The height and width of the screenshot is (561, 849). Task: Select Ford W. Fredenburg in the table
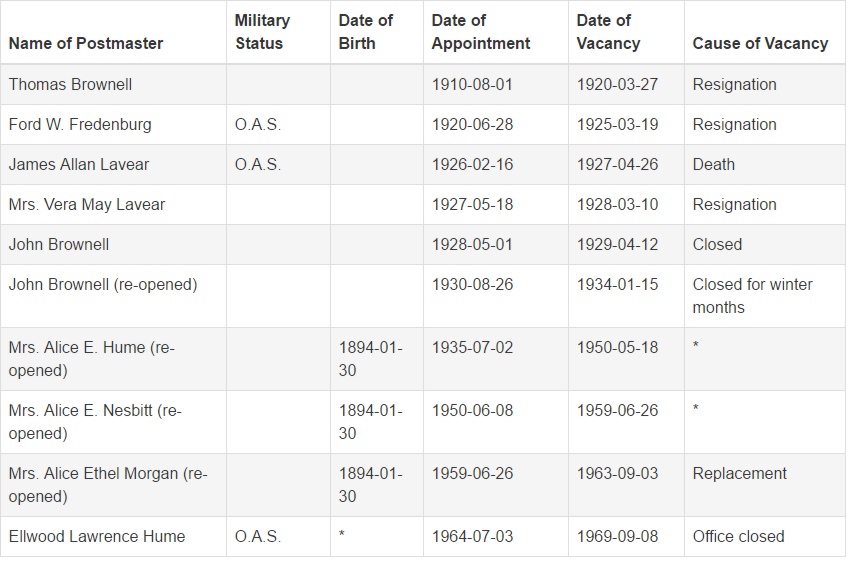(x=80, y=125)
